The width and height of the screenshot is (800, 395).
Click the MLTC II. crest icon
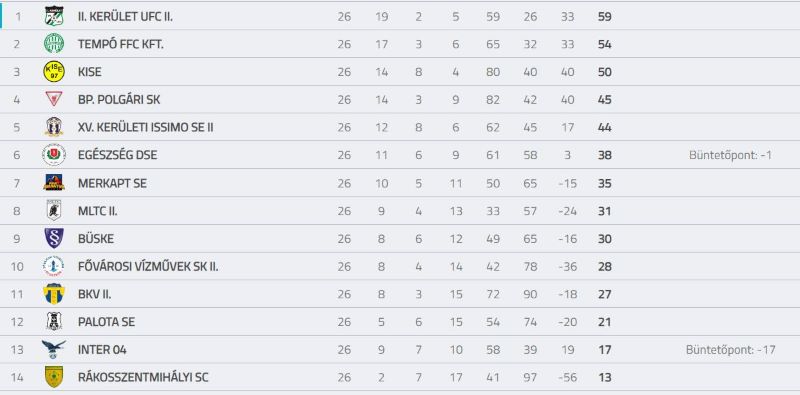(x=54, y=210)
